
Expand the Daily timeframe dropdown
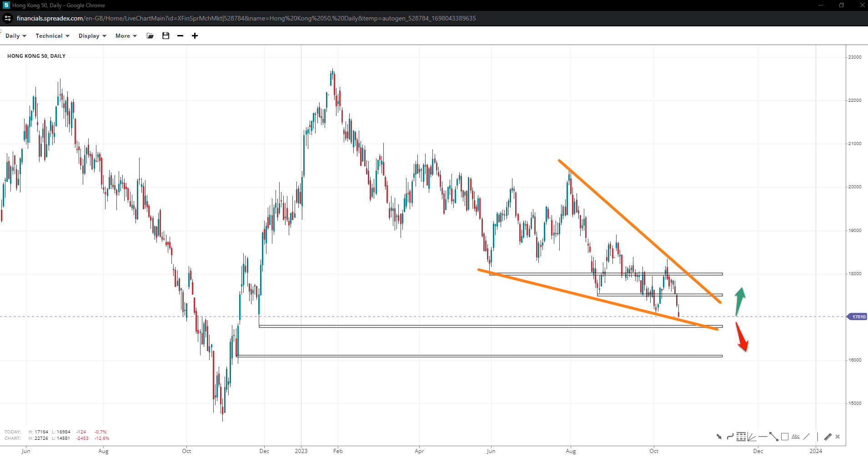(x=16, y=36)
